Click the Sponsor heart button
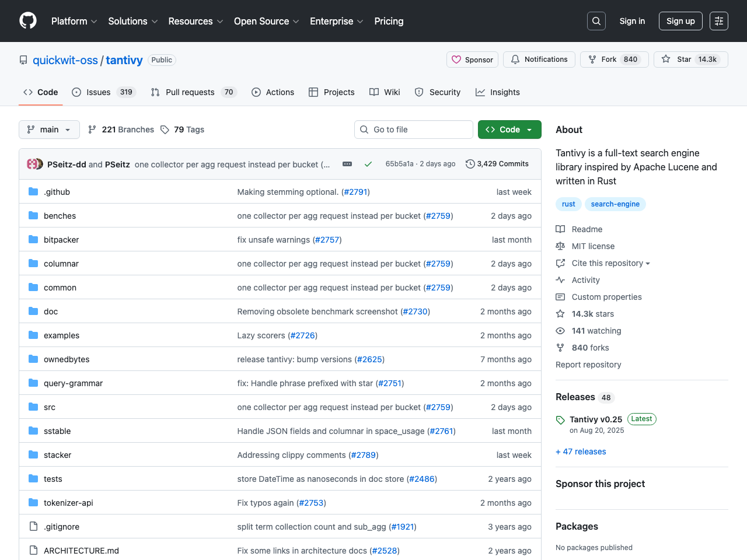This screenshot has width=747, height=560. point(472,60)
